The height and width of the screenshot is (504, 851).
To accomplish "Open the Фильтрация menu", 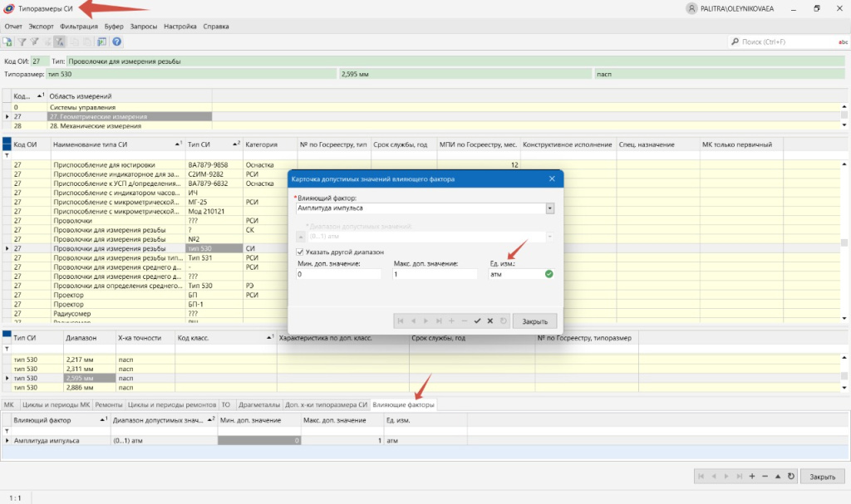I will (79, 26).
